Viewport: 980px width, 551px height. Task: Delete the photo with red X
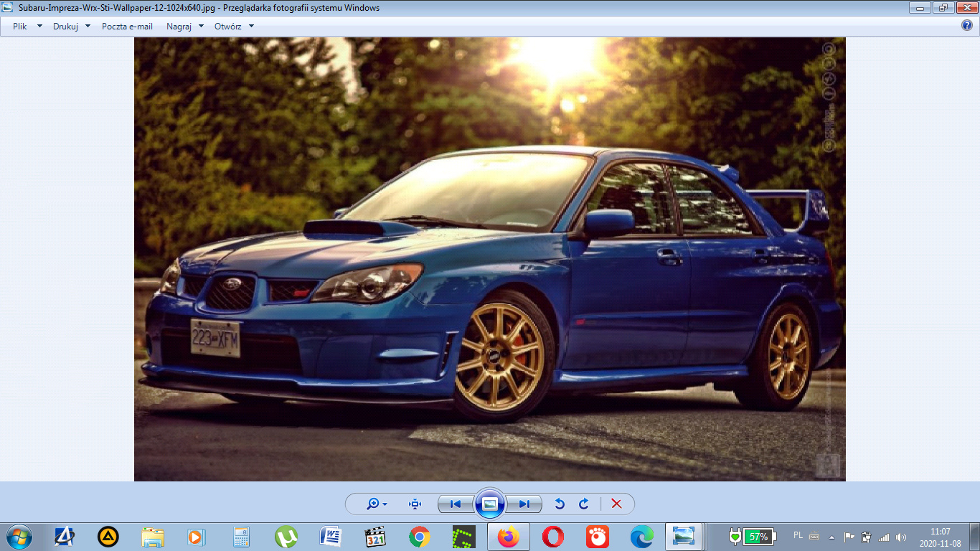pyautogui.click(x=616, y=504)
